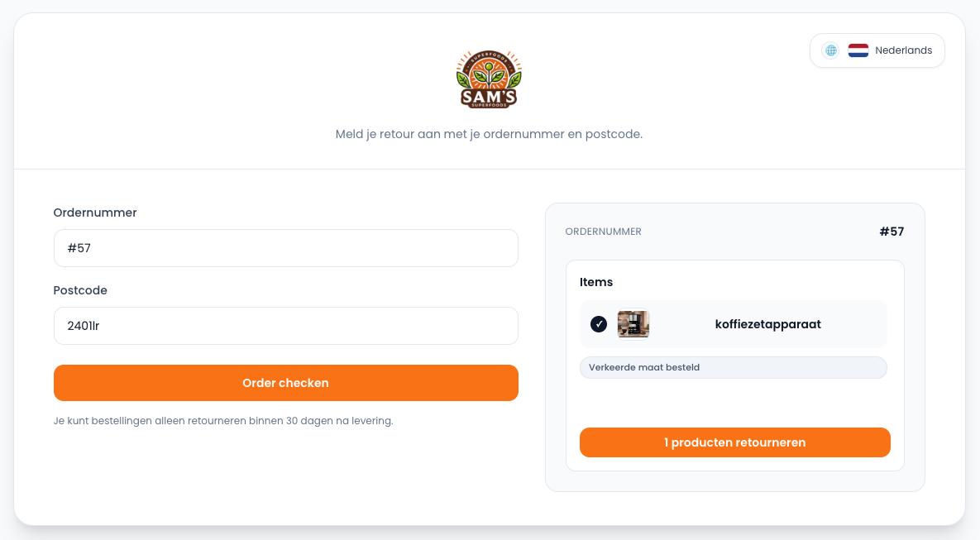Click the '1 producten retourneren' button
Image resolution: width=980 pixels, height=540 pixels.
[x=735, y=442]
